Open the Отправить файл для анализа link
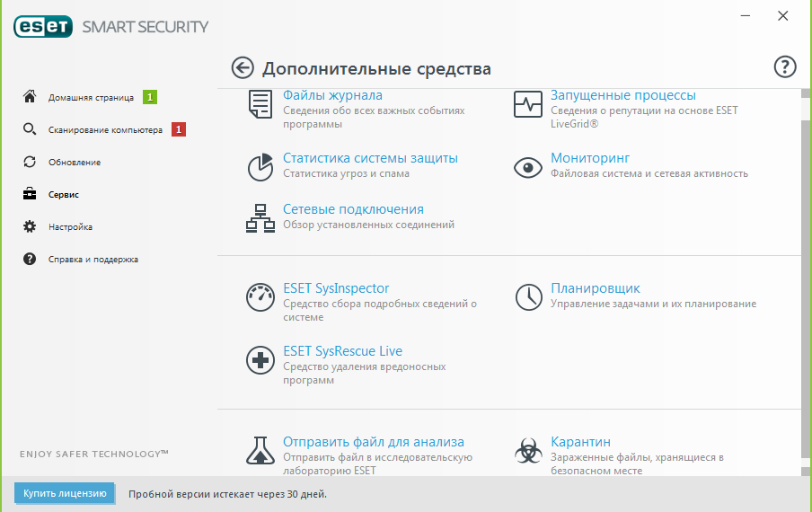Image resolution: width=812 pixels, height=512 pixels. pyautogui.click(x=374, y=442)
